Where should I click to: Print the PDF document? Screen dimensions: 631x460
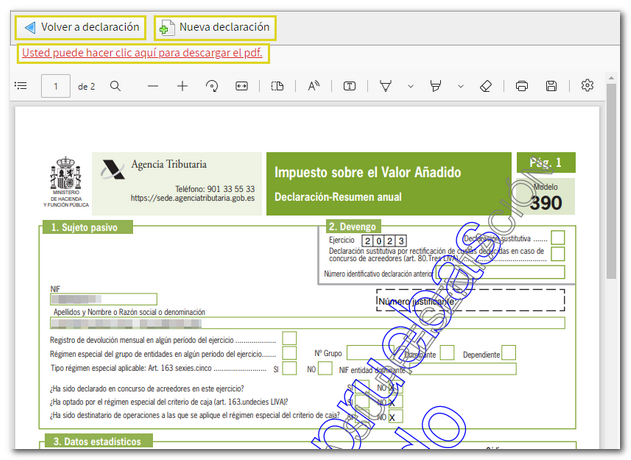(522, 86)
